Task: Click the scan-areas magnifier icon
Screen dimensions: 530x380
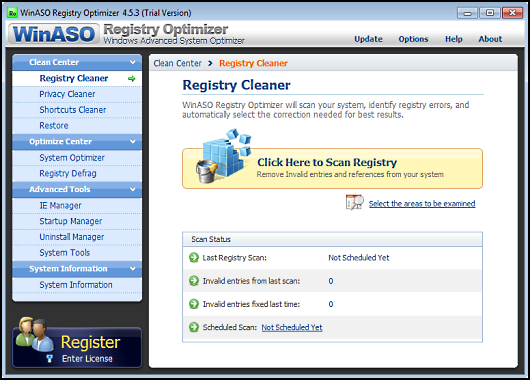Action: pyautogui.click(x=354, y=203)
